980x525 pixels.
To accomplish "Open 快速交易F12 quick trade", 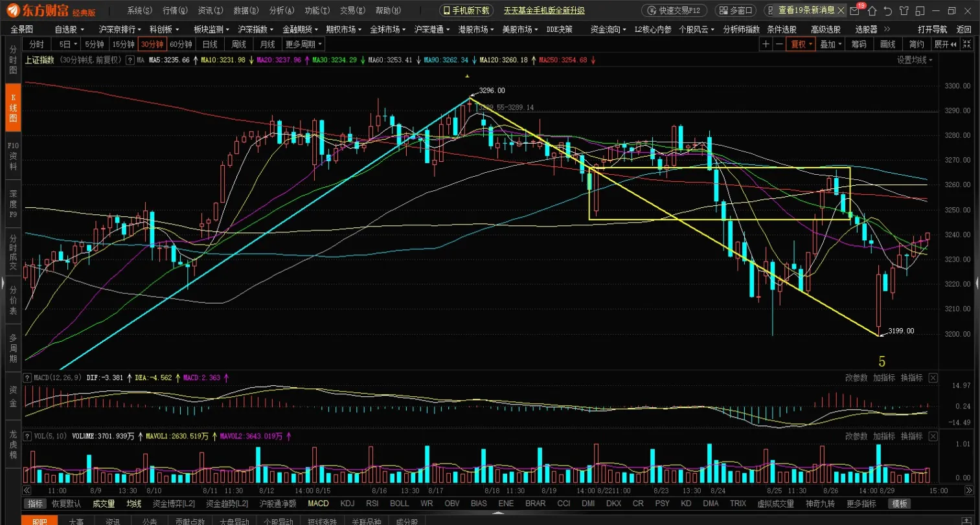I will coord(674,10).
